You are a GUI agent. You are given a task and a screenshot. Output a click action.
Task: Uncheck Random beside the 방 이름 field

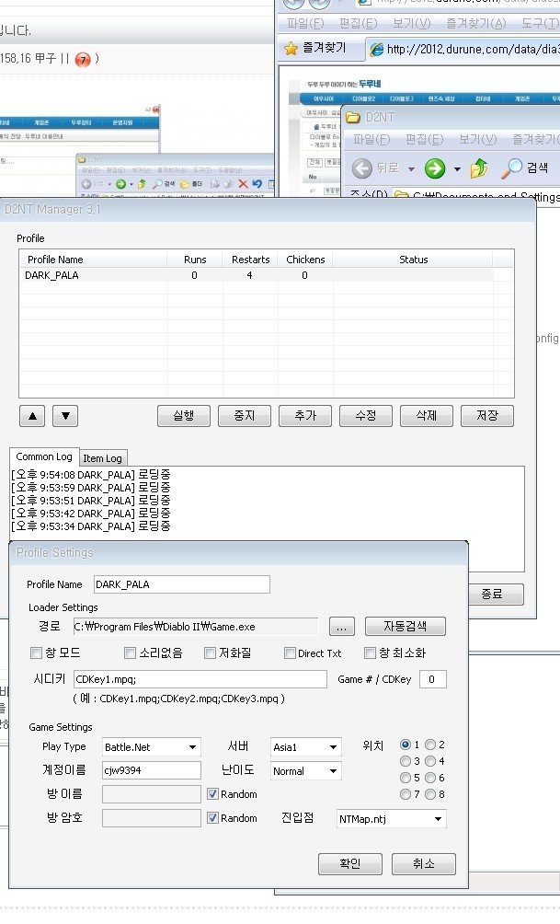(x=212, y=793)
